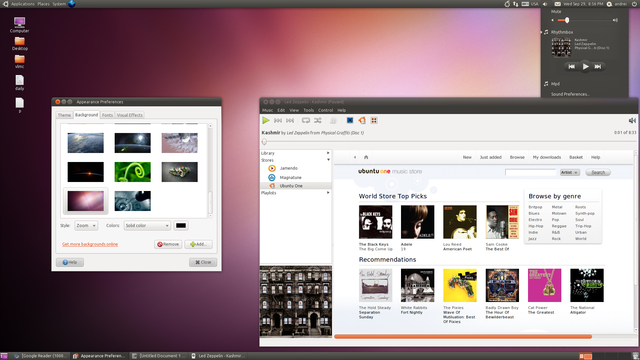Open the Edit menu in Rhythmbox
This screenshot has height=360, width=640.
pos(281,110)
